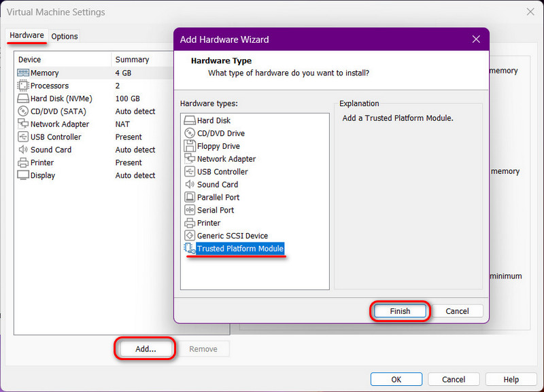Viewport: 544px width, 392px height.
Task: Select the Processors device icon
Action: (23, 86)
